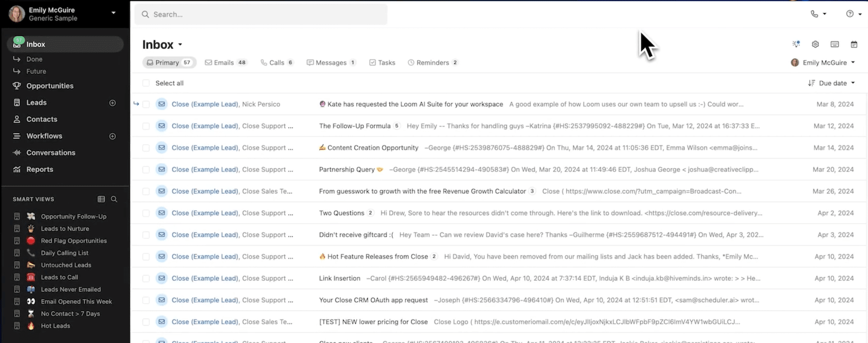868x343 pixels.
Task: Check the Follow-Up Formula email checkbox
Action: tap(146, 126)
